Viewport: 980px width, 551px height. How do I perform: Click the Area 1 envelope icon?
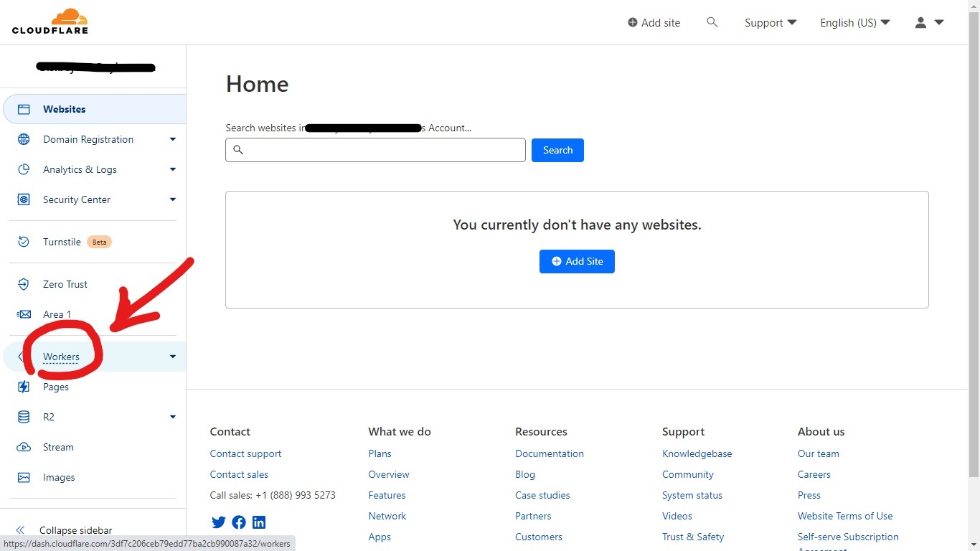[x=24, y=314]
